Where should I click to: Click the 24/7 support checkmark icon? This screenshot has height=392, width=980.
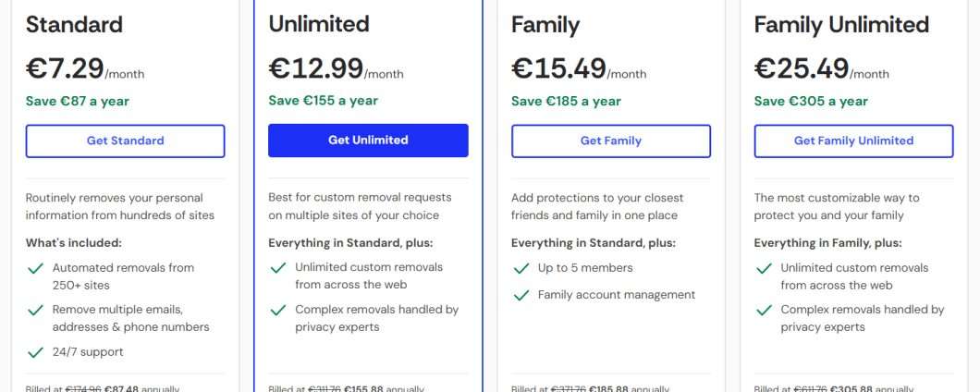pos(35,352)
